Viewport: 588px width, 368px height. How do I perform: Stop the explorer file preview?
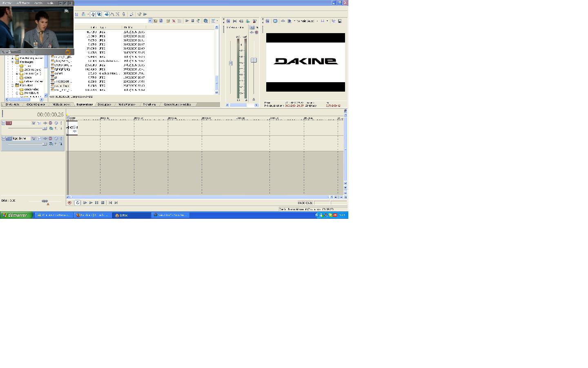click(193, 21)
